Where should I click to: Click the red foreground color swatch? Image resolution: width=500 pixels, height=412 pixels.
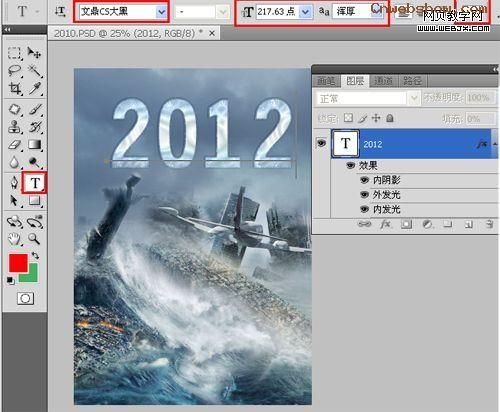pyautogui.click(x=18, y=263)
